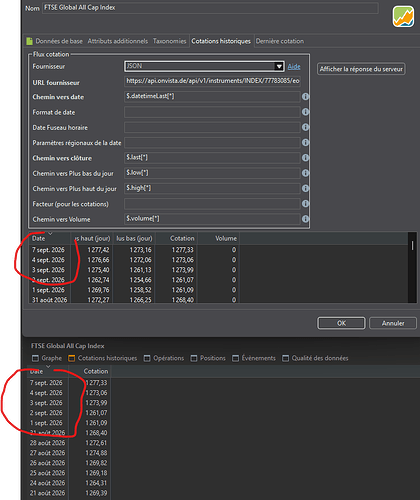Cancel with the Annuler button

click(393, 323)
